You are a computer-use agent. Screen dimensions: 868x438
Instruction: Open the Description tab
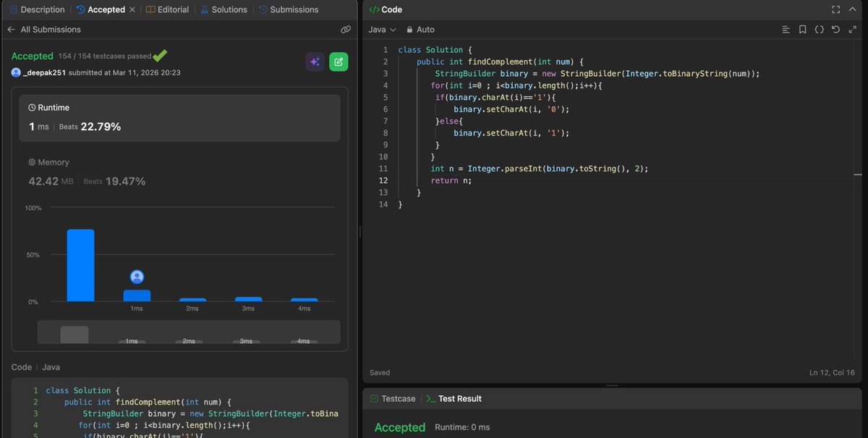point(37,9)
